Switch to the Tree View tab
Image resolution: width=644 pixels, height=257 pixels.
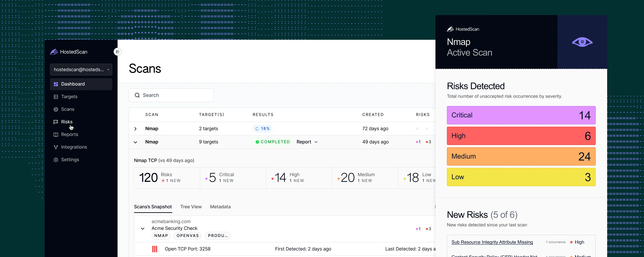(191, 207)
